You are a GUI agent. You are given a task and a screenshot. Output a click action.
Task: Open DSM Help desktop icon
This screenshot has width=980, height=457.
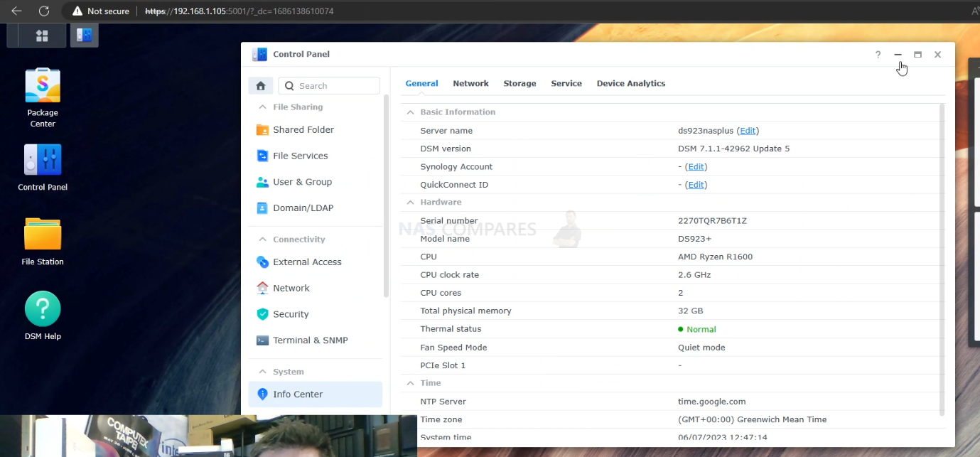tap(43, 316)
